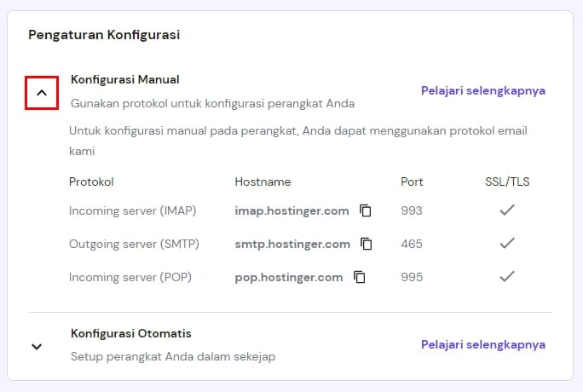Click the POP port number 995

tap(411, 277)
